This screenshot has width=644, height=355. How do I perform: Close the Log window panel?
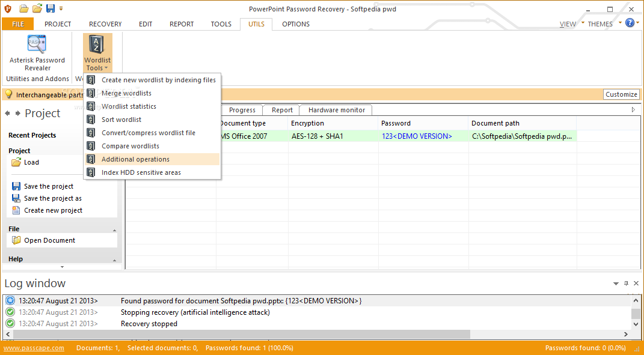point(636,283)
